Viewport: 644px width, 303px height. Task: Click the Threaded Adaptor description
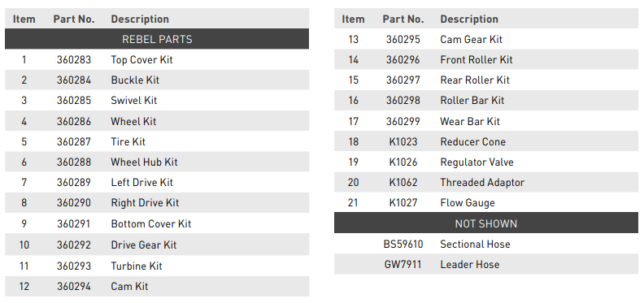tap(482, 182)
